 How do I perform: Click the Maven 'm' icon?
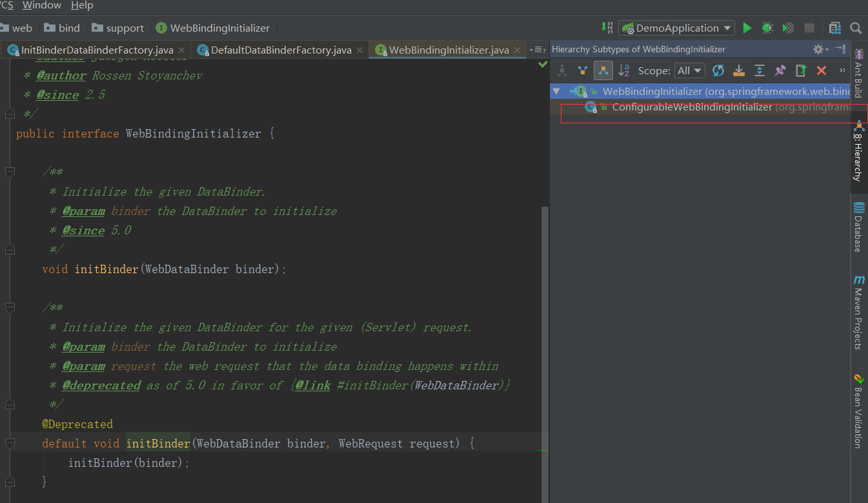[x=859, y=280]
